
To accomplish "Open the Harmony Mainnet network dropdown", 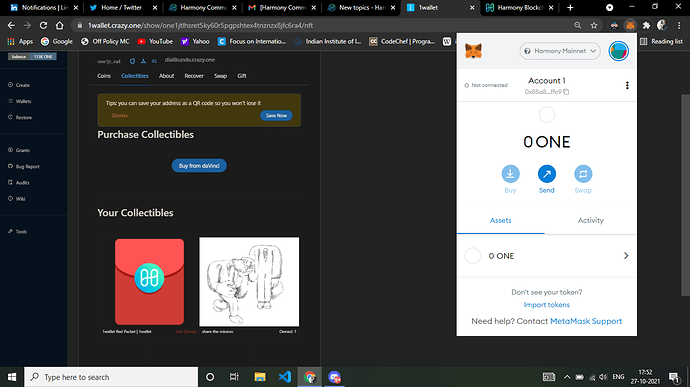I will click(560, 51).
